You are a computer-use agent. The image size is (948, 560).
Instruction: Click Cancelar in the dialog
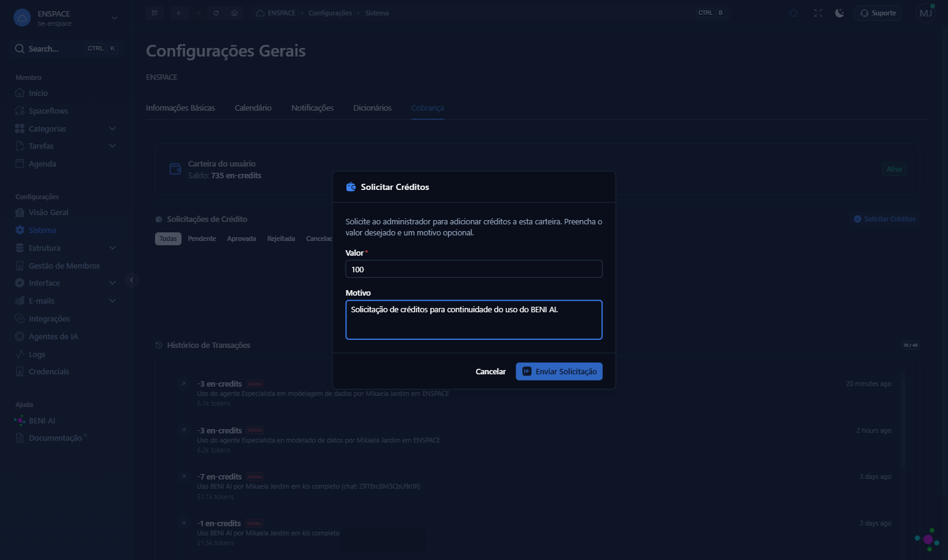coord(490,372)
